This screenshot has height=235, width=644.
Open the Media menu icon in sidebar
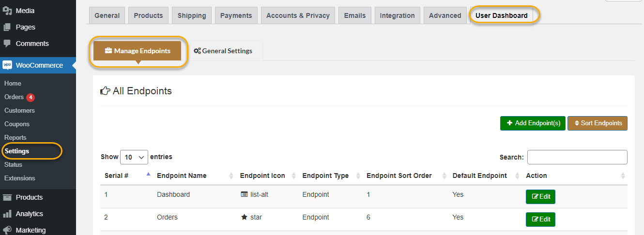pos(7,11)
